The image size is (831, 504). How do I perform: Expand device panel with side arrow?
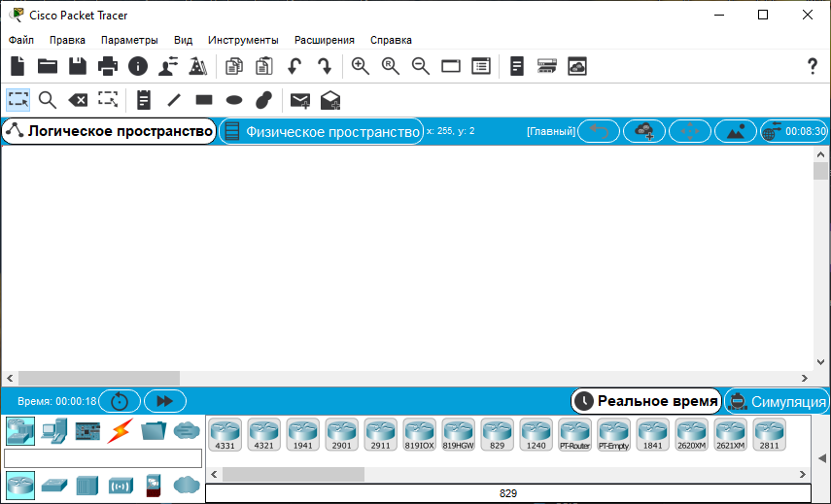821,458
